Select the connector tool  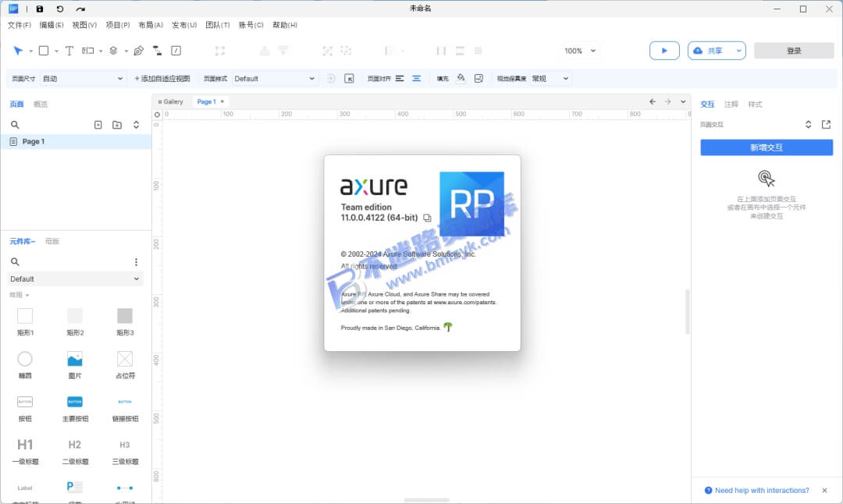click(157, 51)
